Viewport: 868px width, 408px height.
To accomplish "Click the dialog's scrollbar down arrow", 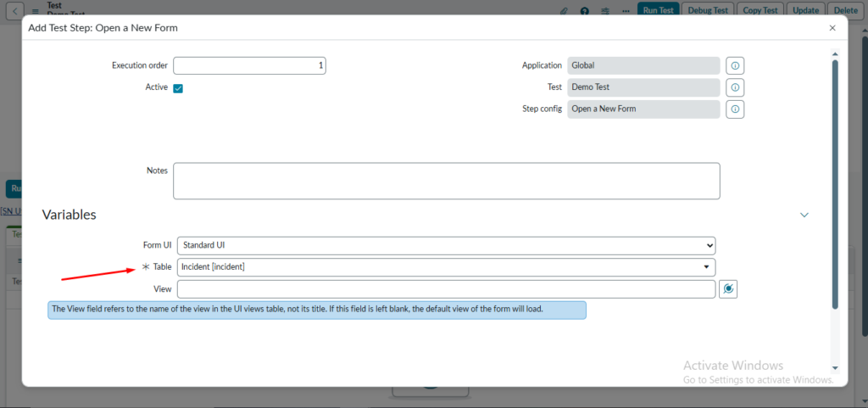I will (x=836, y=367).
